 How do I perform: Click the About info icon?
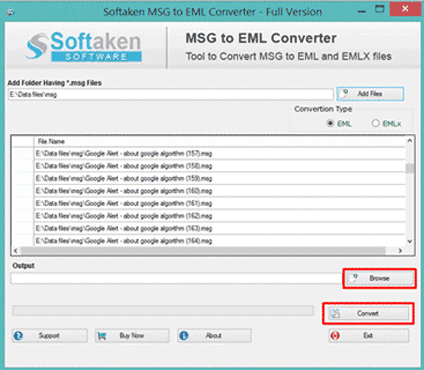[184, 336]
